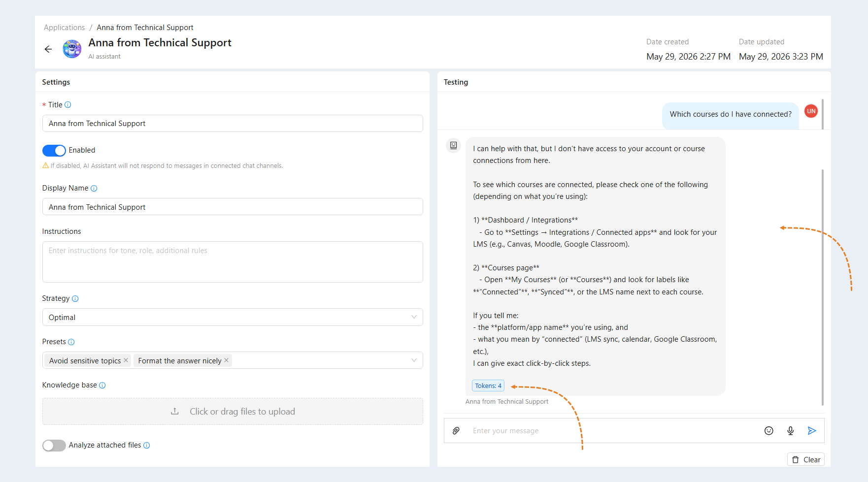
Task: Click Anna from Technical Support breadcrumb text
Action: point(145,28)
